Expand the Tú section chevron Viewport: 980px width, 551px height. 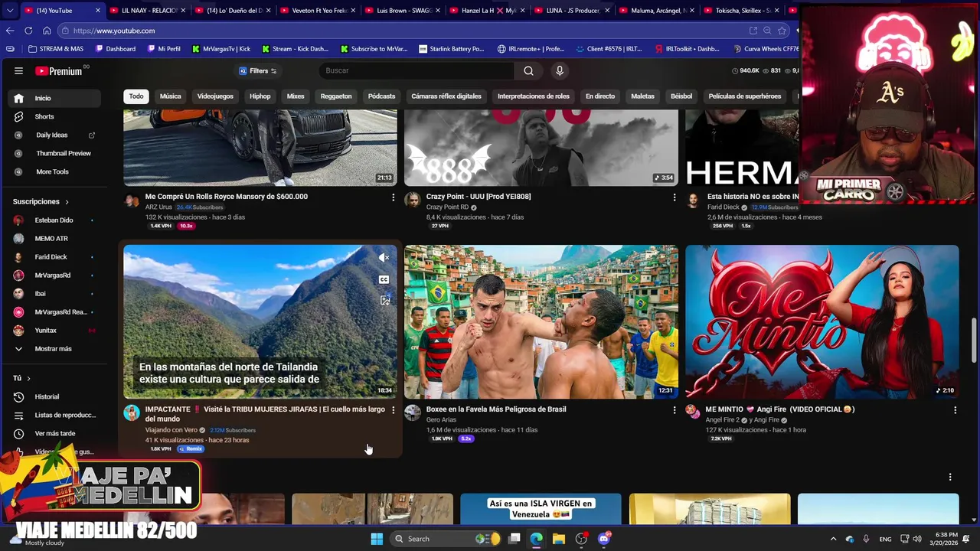pos(29,379)
